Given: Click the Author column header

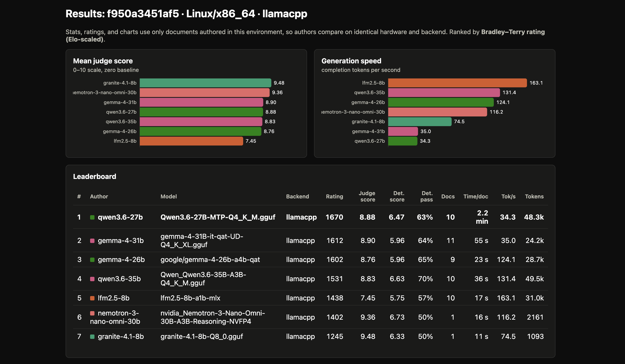Looking at the screenshot, I should (99, 196).
